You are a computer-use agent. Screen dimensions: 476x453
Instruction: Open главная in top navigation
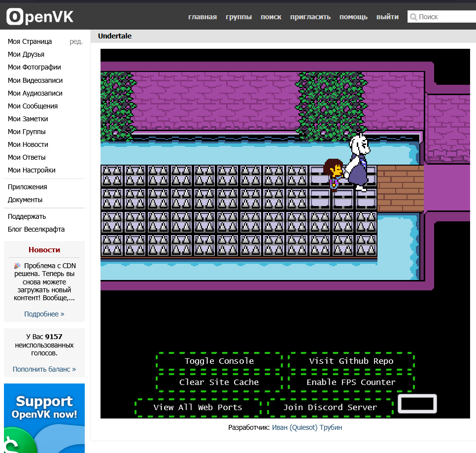[x=203, y=17]
